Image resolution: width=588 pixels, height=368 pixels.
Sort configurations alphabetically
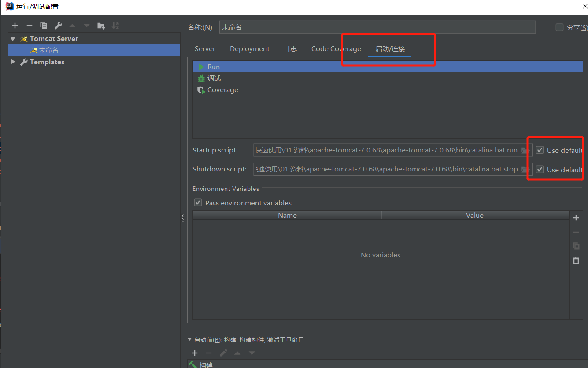[x=115, y=25]
